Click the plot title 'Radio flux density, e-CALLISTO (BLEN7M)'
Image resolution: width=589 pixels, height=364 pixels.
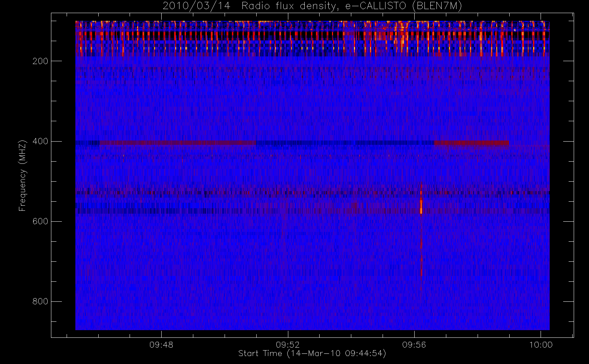tap(352, 6)
